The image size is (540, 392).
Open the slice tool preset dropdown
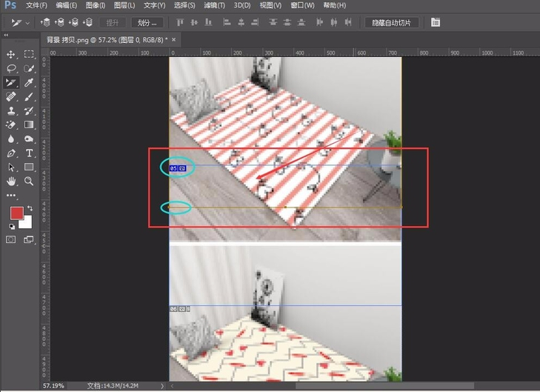19,23
